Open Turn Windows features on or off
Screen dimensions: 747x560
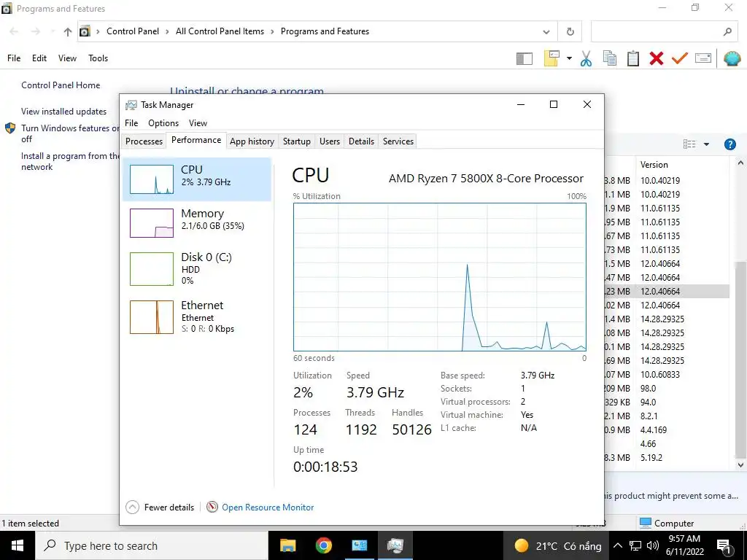pos(70,133)
